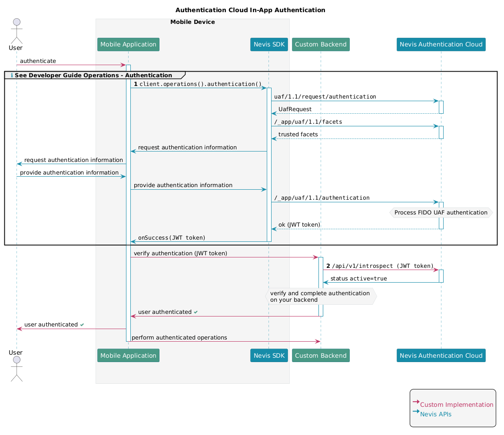Click the 'onSuccess(JWT token)' message
This screenshot has width=504, height=435.
tap(172, 238)
